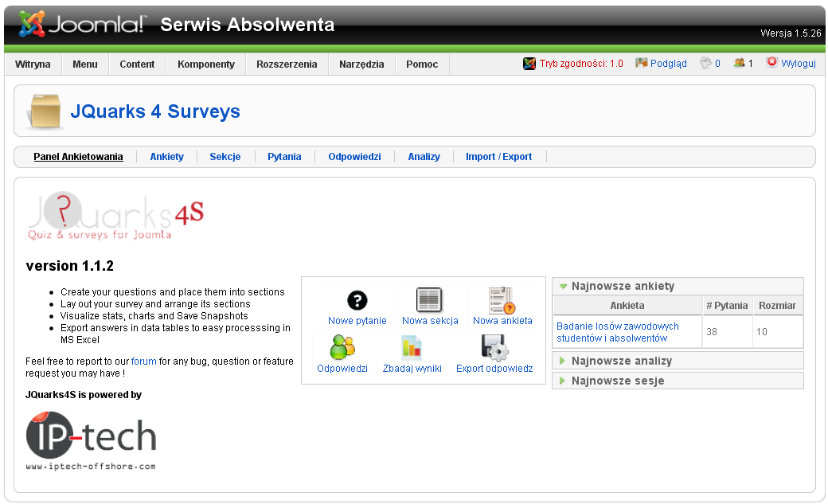Click the Tryb zgodności Joomla icon
Viewport: 828px width, 504px height.
pyautogui.click(x=529, y=64)
